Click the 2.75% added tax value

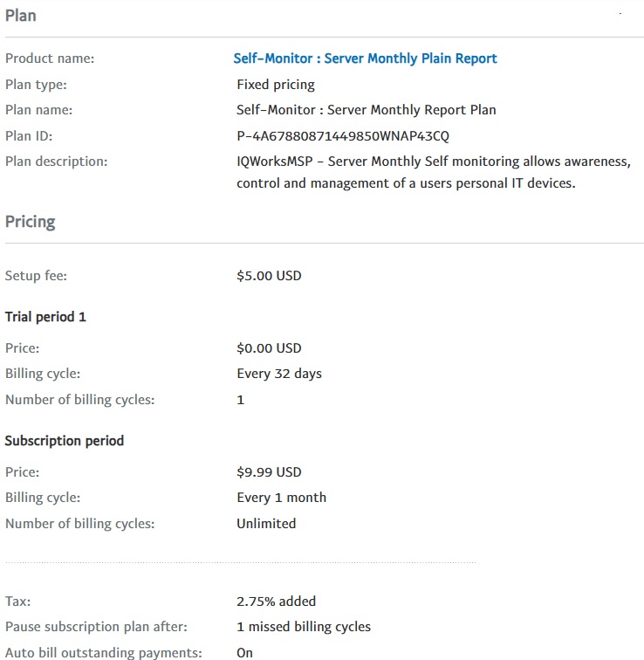(x=276, y=601)
